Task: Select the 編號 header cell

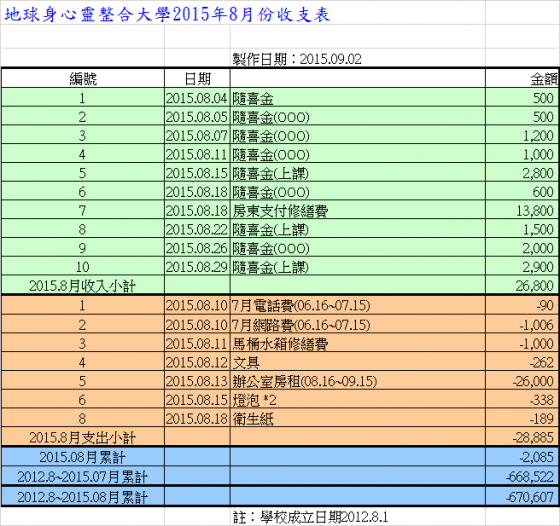Action: [83, 78]
